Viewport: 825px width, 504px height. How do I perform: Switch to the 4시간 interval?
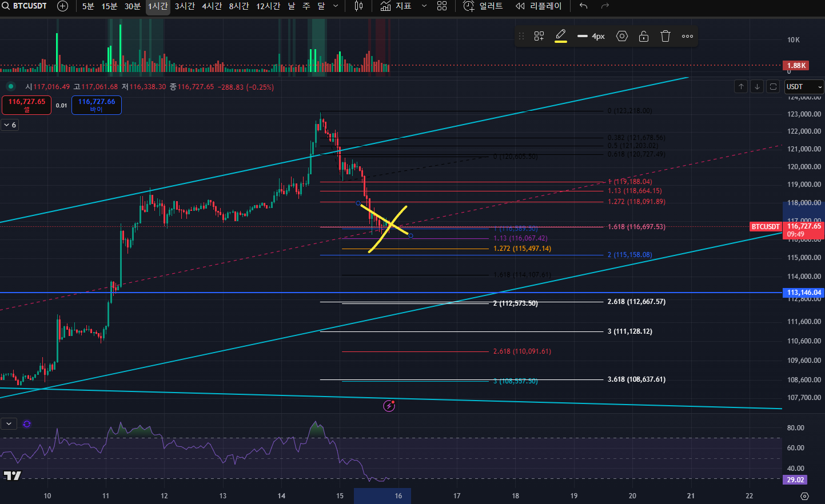tap(212, 6)
